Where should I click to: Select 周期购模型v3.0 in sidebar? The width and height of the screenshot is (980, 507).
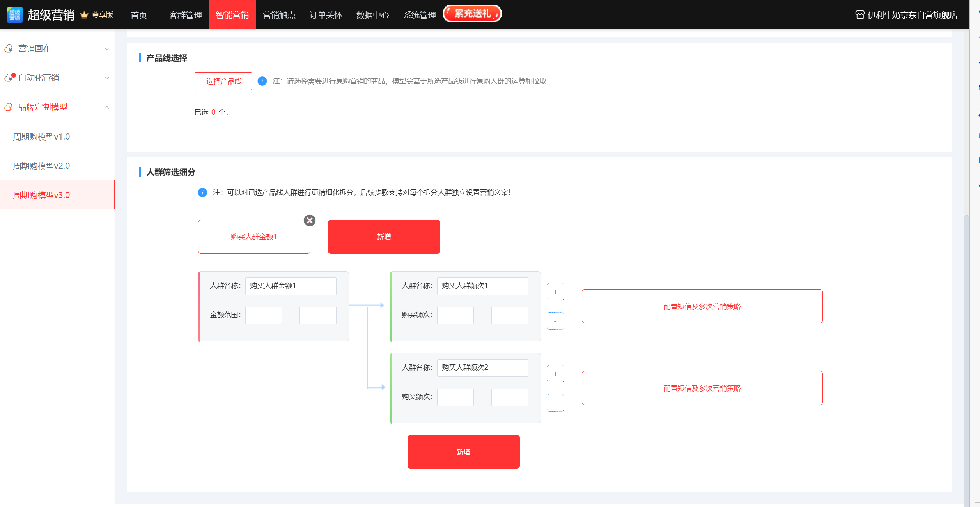coord(57,195)
